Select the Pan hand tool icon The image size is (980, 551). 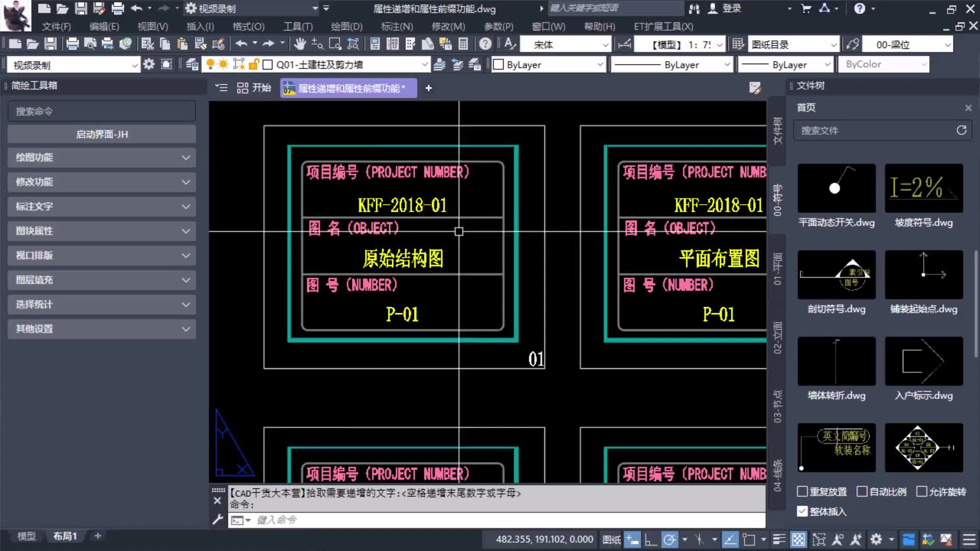[x=300, y=44]
